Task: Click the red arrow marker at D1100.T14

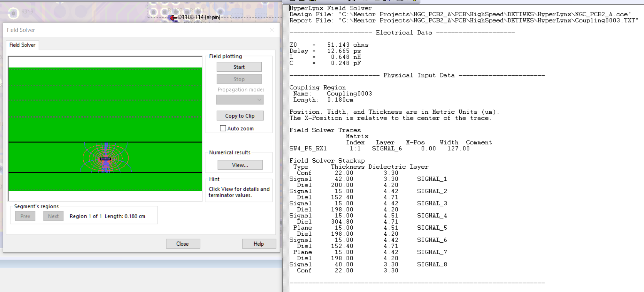Action: coord(173,18)
